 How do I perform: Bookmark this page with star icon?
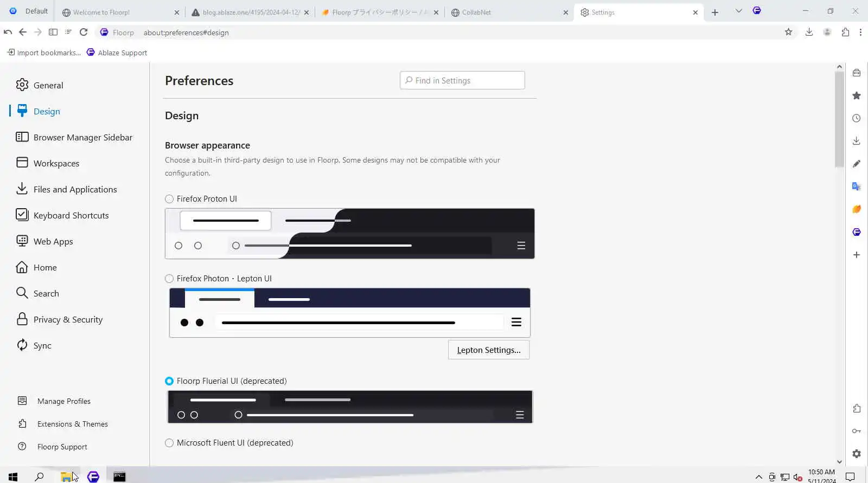point(788,33)
